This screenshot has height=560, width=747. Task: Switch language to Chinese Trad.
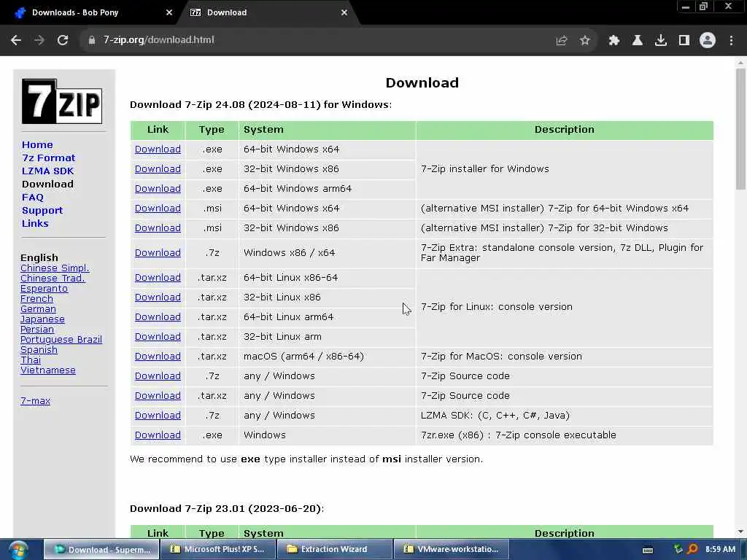[x=53, y=278]
